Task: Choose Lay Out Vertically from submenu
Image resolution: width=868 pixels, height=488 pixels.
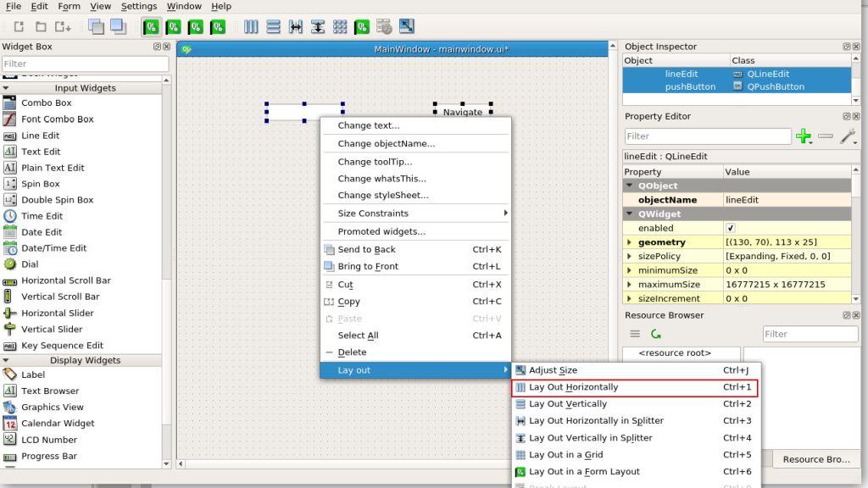Action: [567, 404]
